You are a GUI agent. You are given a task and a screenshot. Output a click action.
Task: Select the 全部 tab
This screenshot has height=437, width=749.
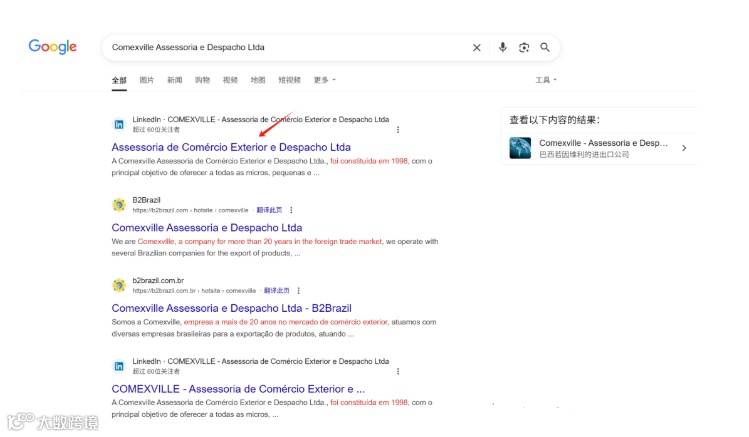coord(119,80)
